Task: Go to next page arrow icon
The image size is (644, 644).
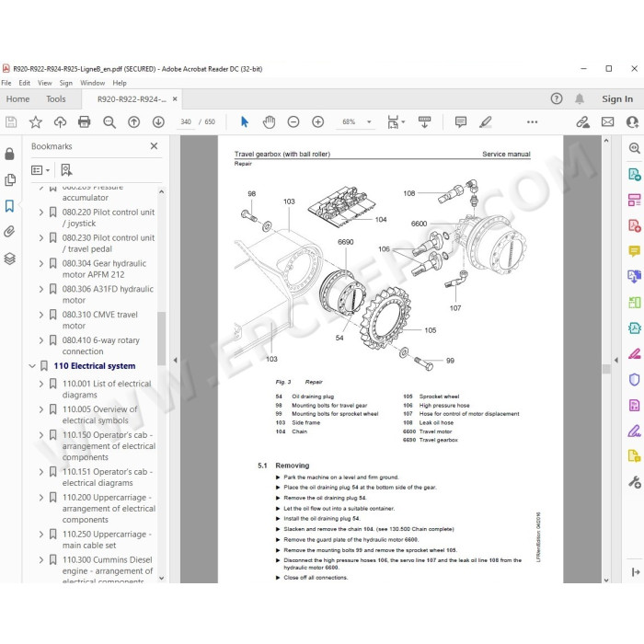Action: [x=158, y=122]
